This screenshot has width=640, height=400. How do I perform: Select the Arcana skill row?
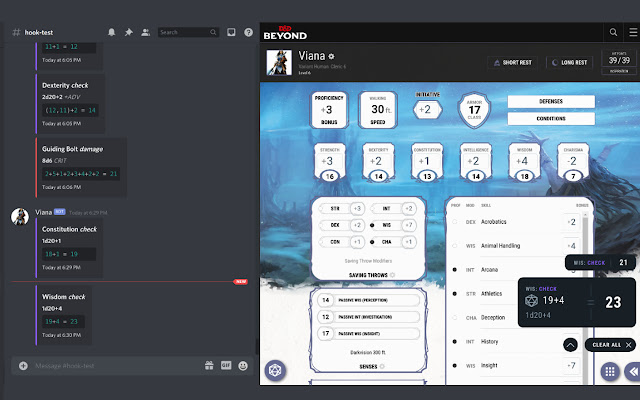click(516, 270)
